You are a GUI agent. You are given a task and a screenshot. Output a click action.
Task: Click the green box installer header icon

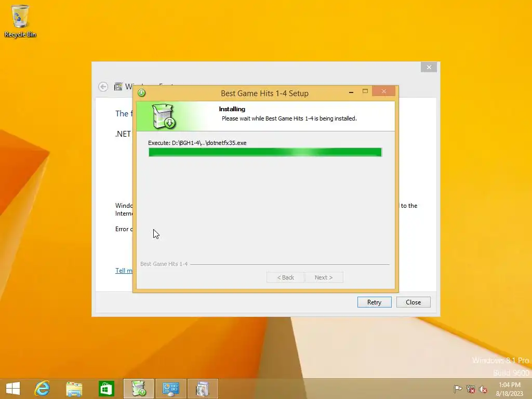(164, 116)
